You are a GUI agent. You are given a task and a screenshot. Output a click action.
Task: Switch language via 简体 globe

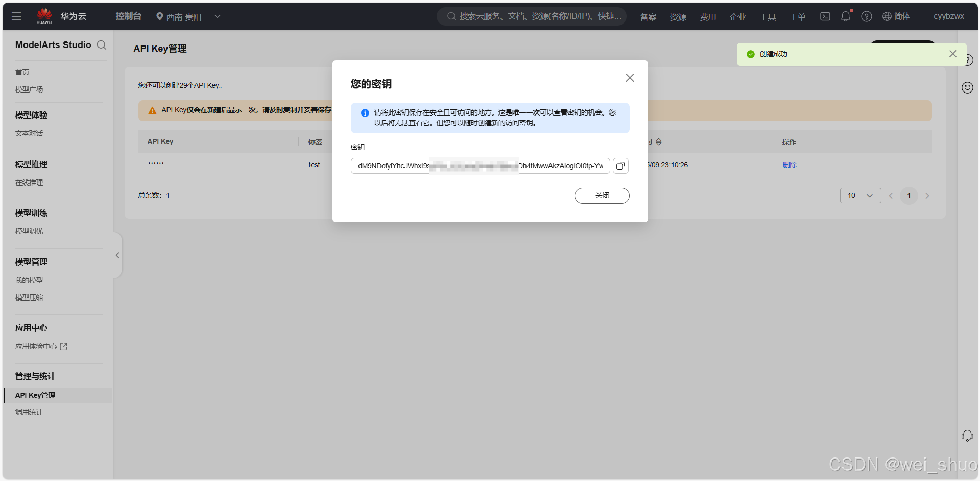[x=896, y=16]
